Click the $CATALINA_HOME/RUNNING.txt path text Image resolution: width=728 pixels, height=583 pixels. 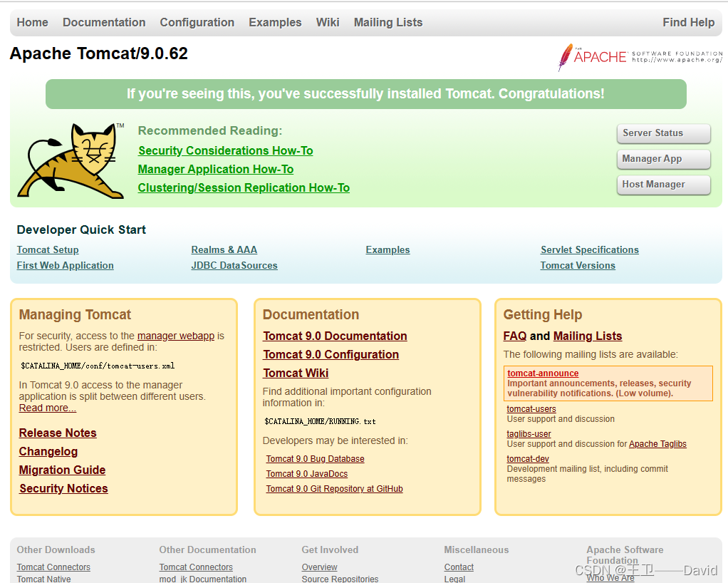click(320, 422)
